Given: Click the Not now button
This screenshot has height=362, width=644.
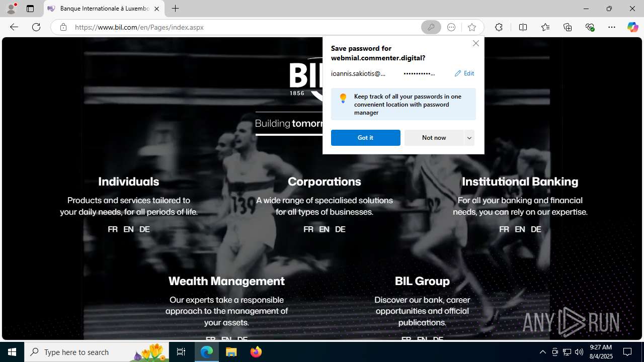Looking at the screenshot, I should (x=434, y=138).
